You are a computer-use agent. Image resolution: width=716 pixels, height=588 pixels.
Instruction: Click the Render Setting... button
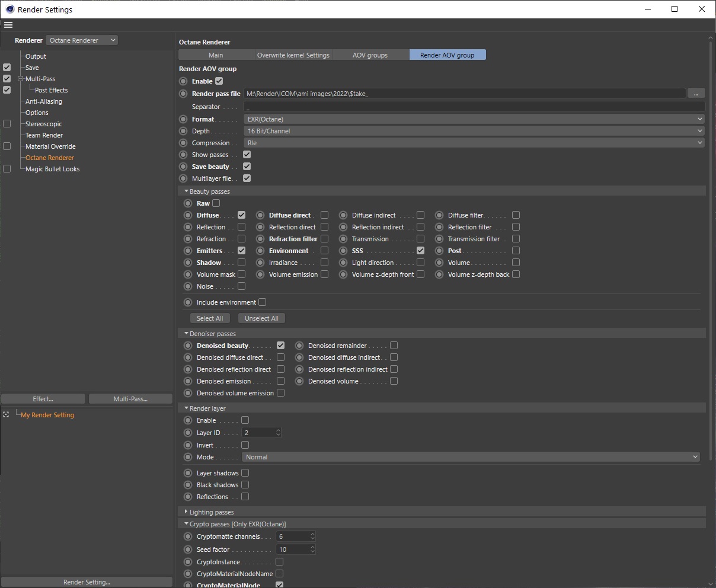pyautogui.click(x=87, y=582)
